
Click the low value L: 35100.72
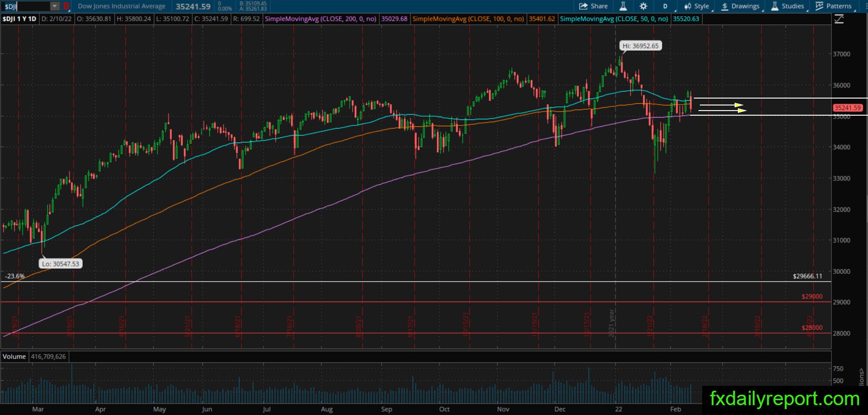(x=172, y=19)
